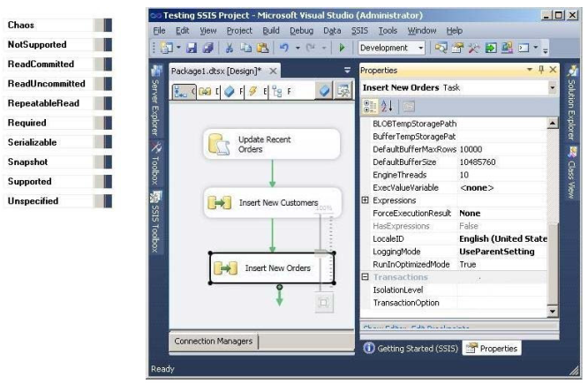The height and width of the screenshot is (384, 588).
Task: Open the SSIS menu
Action: coord(359,31)
